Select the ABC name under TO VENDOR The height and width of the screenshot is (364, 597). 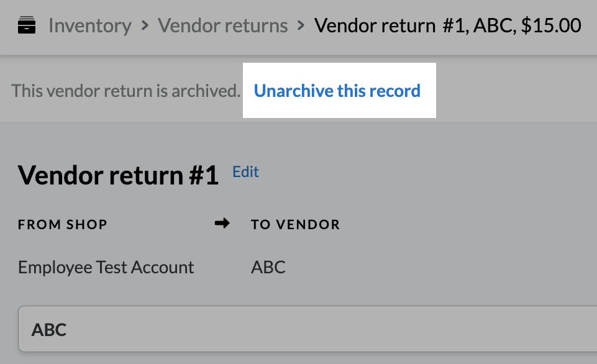[268, 268]
